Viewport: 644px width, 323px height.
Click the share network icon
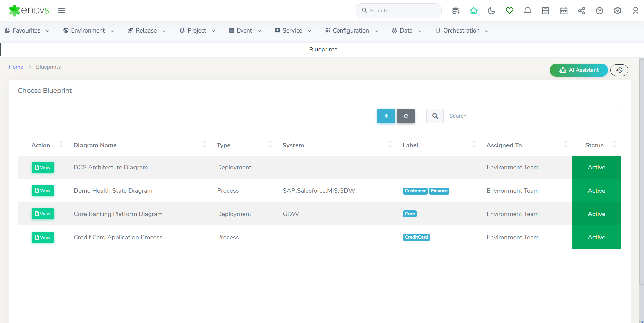581,11
